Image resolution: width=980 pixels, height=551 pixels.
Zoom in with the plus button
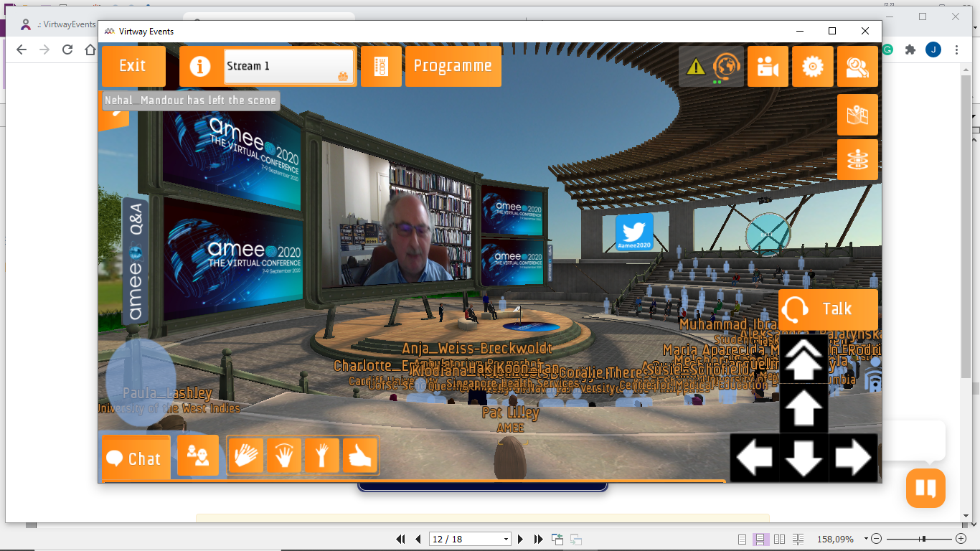pyautogui.click(x=961, y=539)
